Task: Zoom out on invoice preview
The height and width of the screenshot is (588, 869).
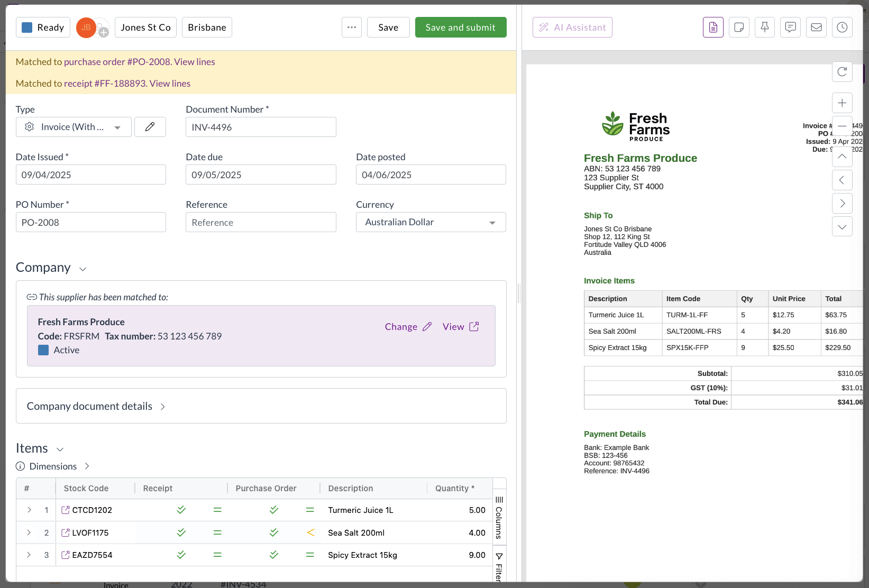Action: [842, 126]
